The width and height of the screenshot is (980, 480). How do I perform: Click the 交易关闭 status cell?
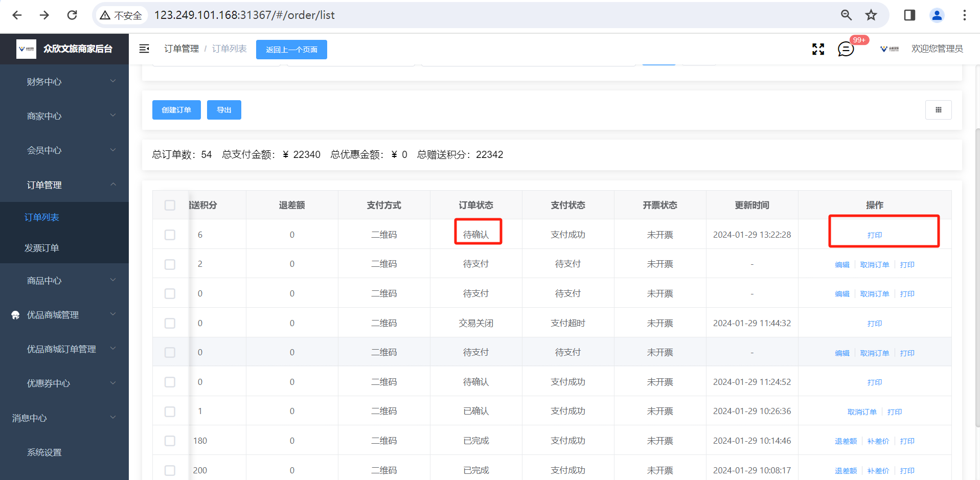coord(476,323)
